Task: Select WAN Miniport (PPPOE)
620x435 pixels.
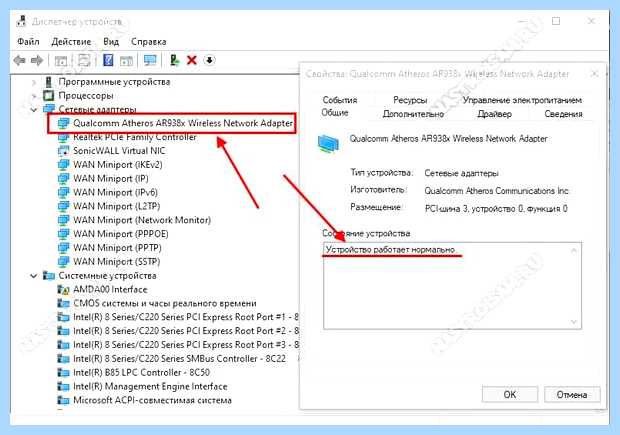Action: 121,234
